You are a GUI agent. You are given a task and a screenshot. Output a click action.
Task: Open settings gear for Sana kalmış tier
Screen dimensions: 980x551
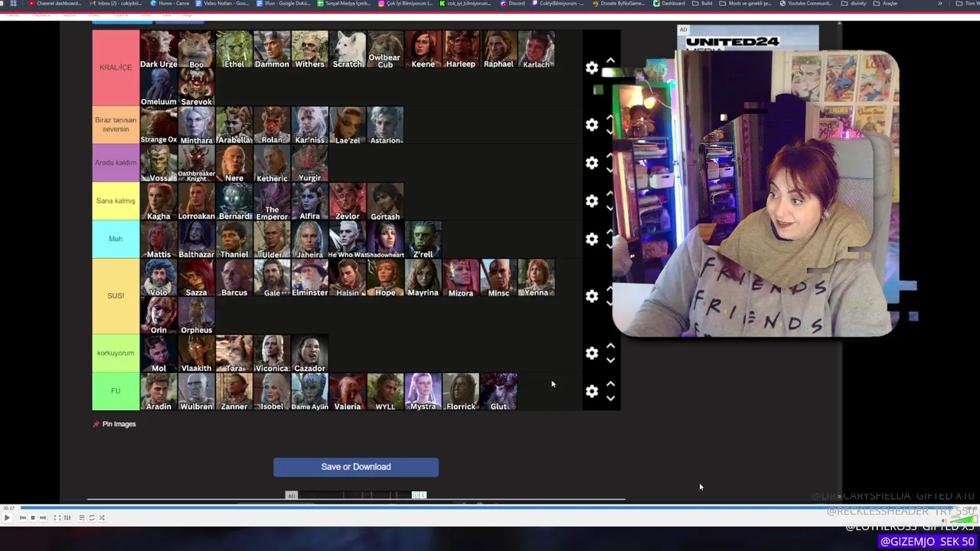(x=592, y=201)
